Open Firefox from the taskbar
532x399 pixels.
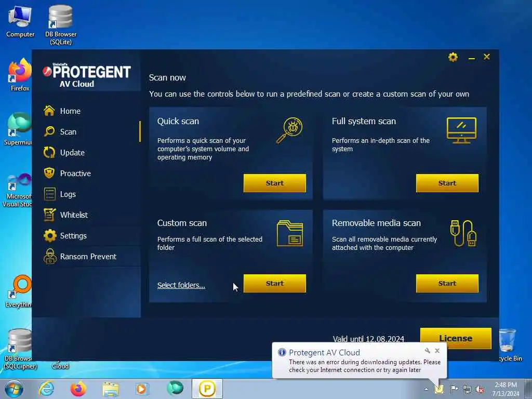coord(78,389)
